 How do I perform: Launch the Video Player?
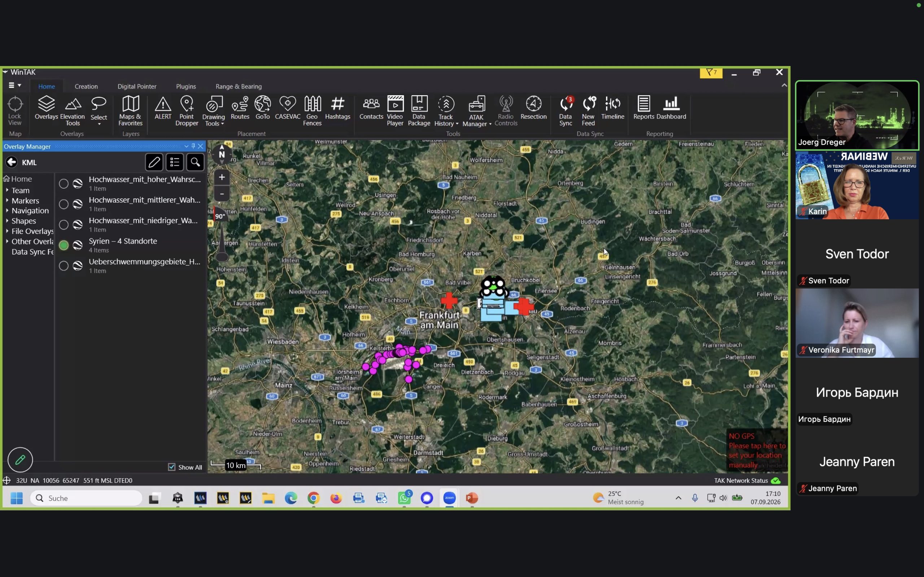tap(395, 111)
